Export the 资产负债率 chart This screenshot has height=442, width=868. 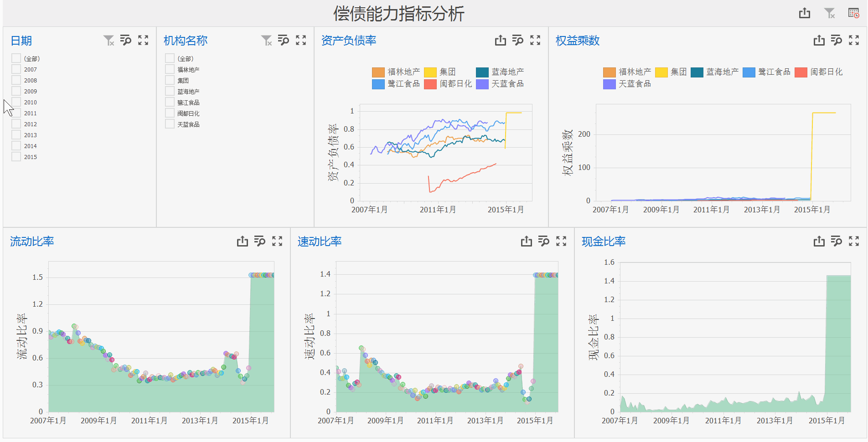click(x=501, y=41)
